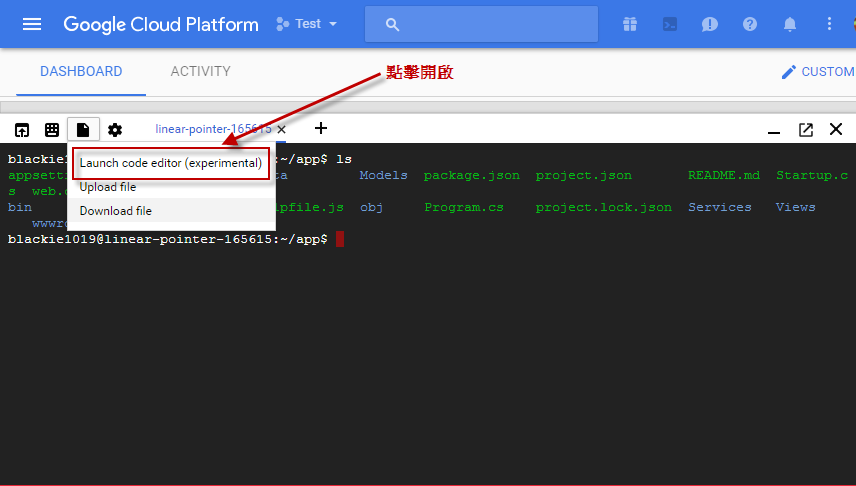
Task: Click the send key combination icon
Action: (x=21, y=130)
